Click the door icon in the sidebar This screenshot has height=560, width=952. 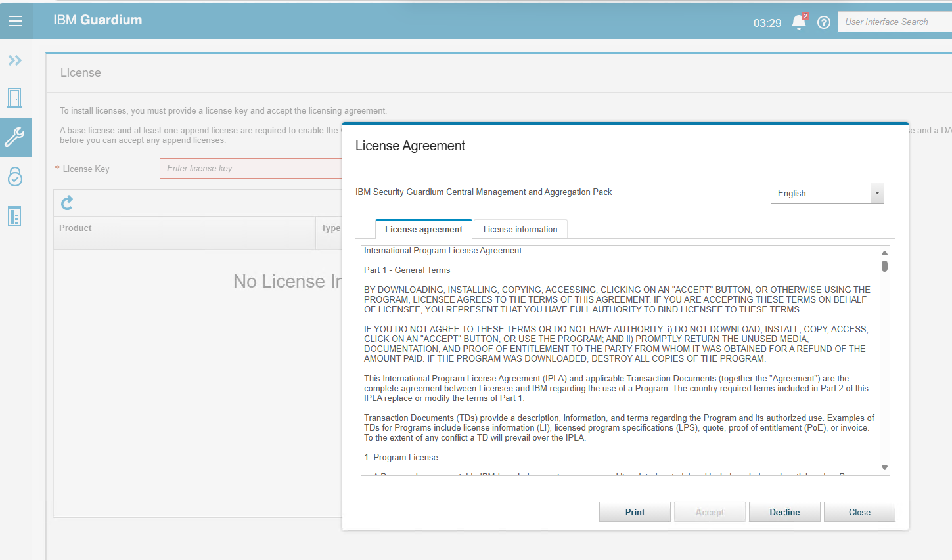pos(14,98)
